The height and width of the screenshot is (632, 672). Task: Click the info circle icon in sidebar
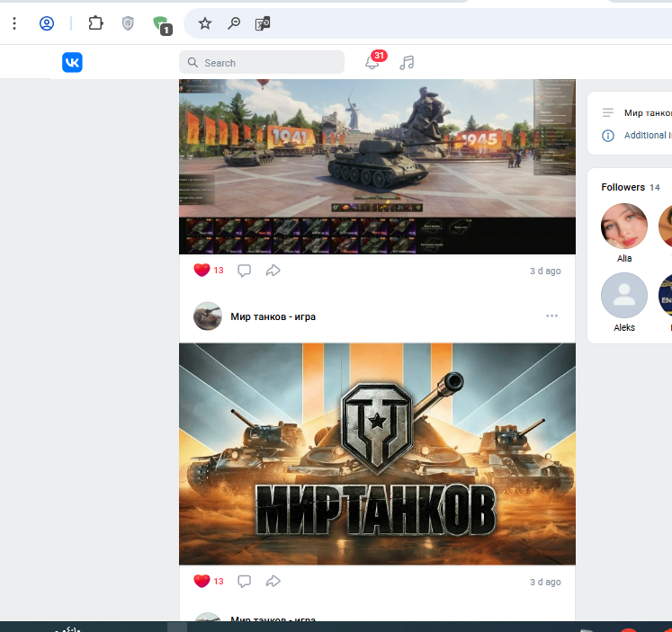(608, 136)
